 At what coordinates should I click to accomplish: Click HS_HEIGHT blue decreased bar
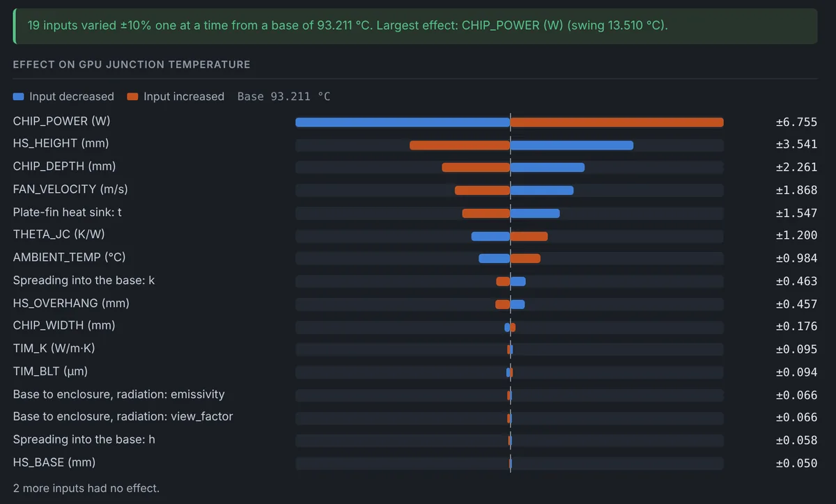tap(571, 145)
